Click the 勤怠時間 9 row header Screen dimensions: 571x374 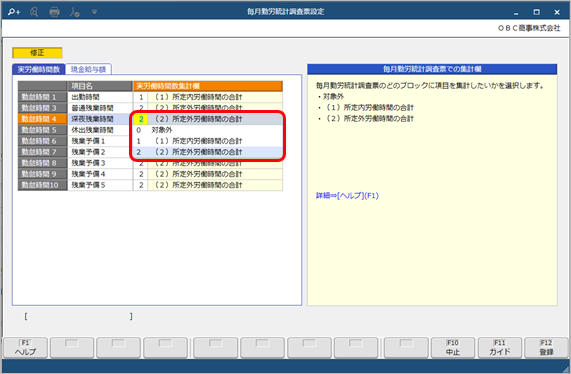pyautogui.click(x=42, y=174)
